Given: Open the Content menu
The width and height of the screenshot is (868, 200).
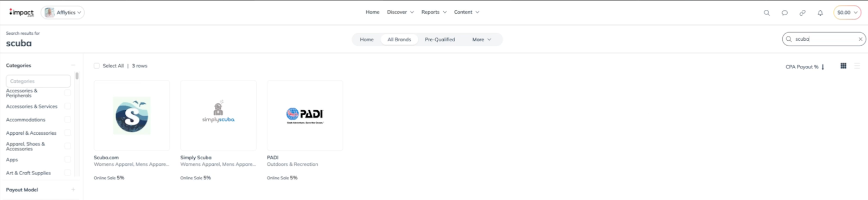Looking at the screenshot, I should [x=466, y=12].
